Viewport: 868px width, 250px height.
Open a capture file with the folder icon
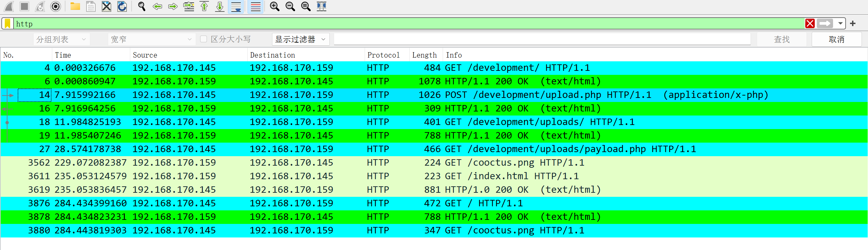(75, 6)
